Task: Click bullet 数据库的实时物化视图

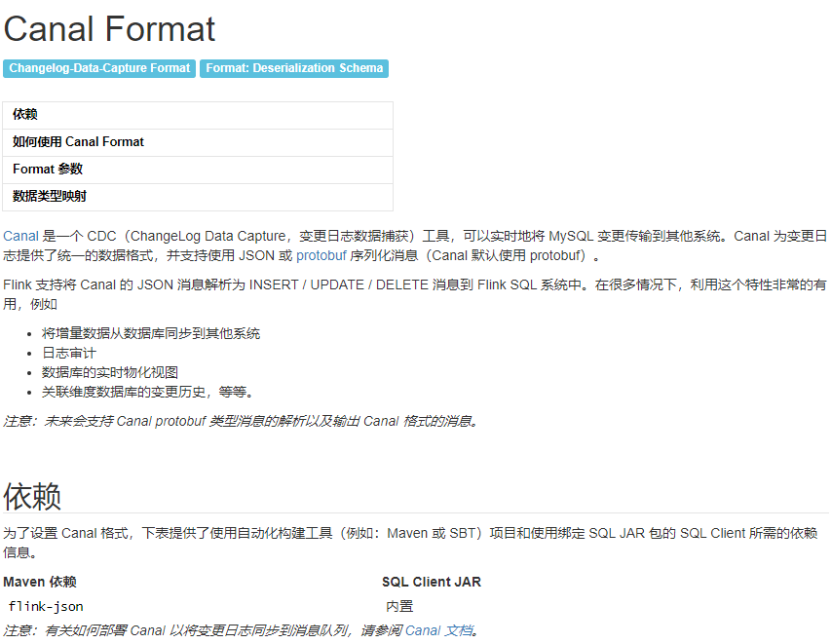Action: pyautogui.click(x=110, y=372)
